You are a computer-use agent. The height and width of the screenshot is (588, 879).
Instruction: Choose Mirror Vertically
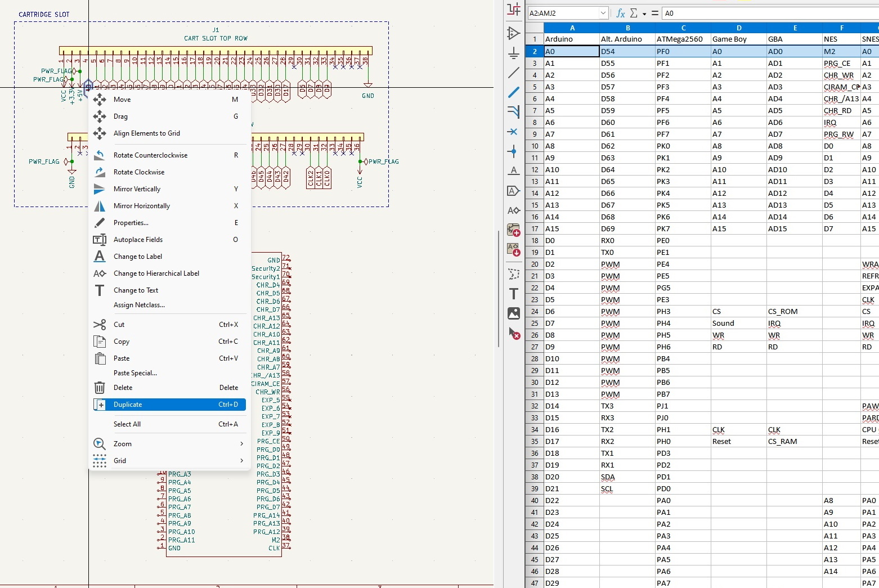(x=169, y=189)
